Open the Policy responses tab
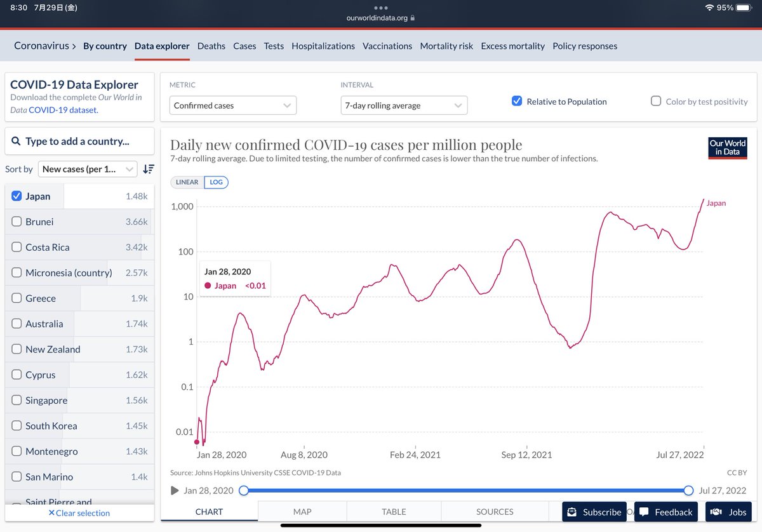Screen dimensions: 762x532 585,46
